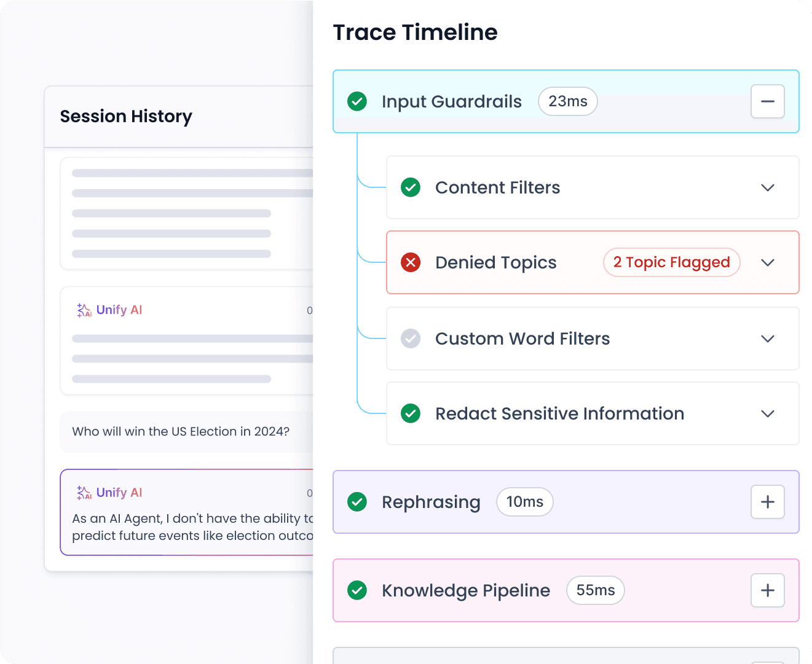Collapse the Input Guardrails section

click(767, 101)
